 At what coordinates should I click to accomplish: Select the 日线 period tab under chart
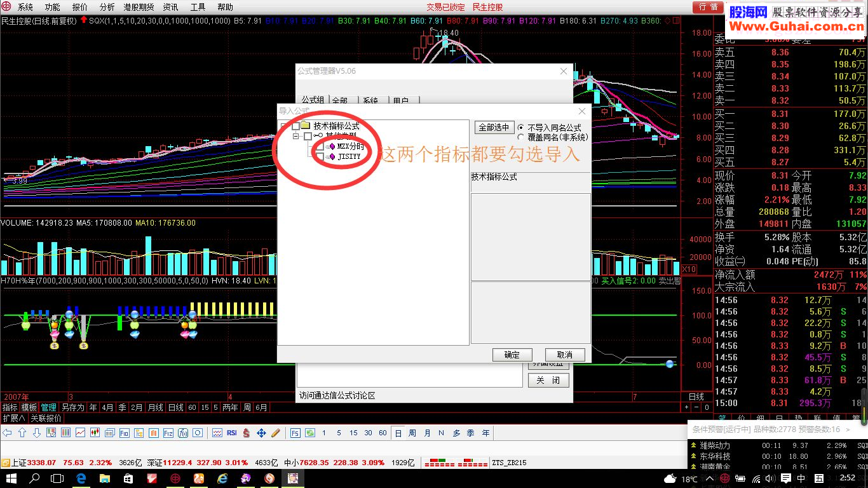click(x=176, y=407)
